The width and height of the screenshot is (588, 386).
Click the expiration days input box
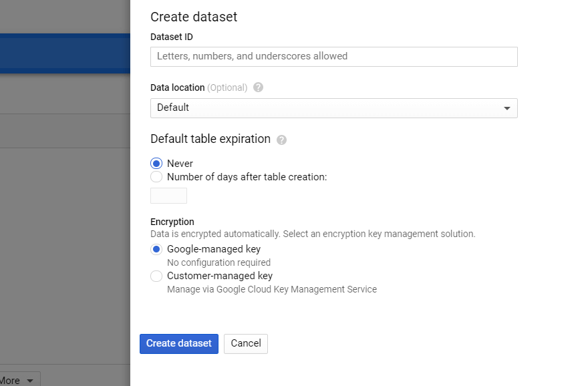pos(168,195)
